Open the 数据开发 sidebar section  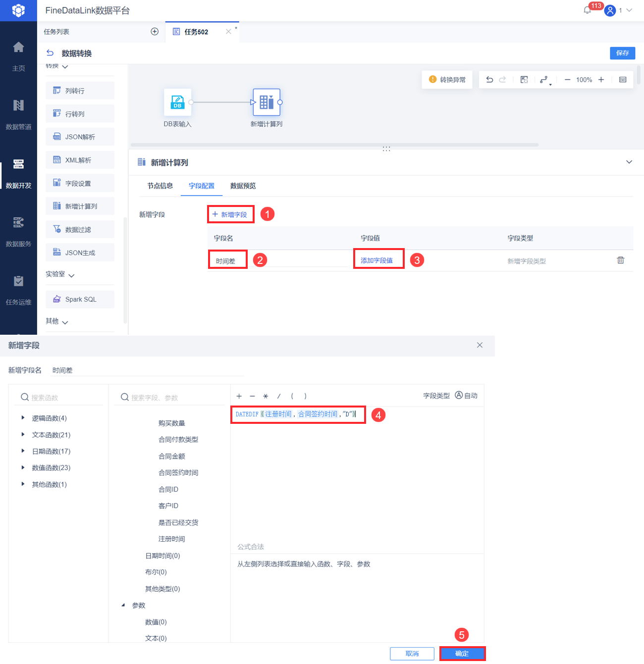point(18,174)
